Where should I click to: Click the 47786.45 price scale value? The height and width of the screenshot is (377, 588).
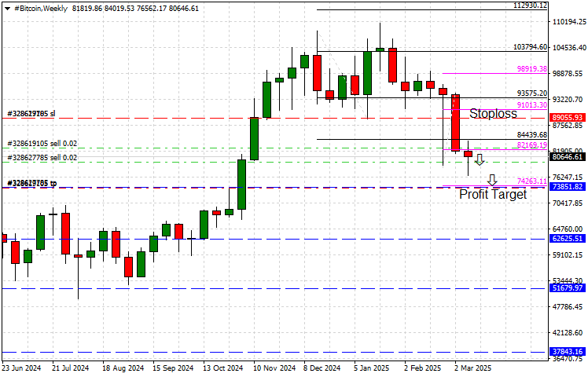click(569, 307)
